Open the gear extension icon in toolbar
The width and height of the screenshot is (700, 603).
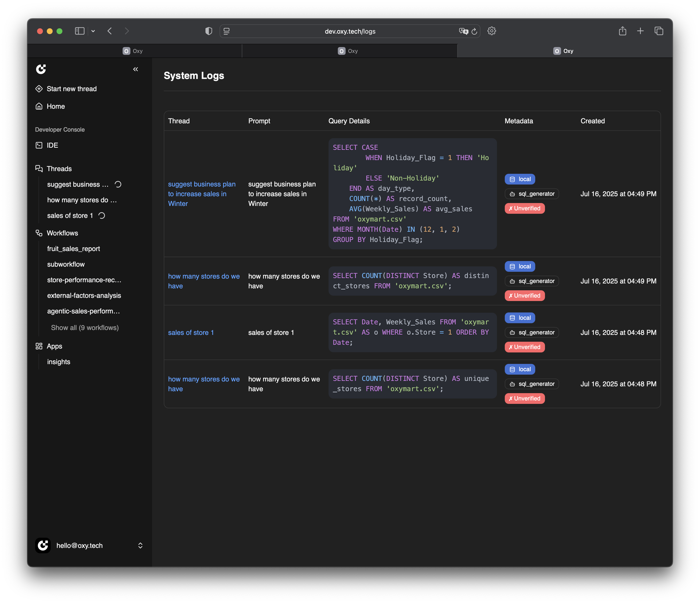[x=492, y=31]
